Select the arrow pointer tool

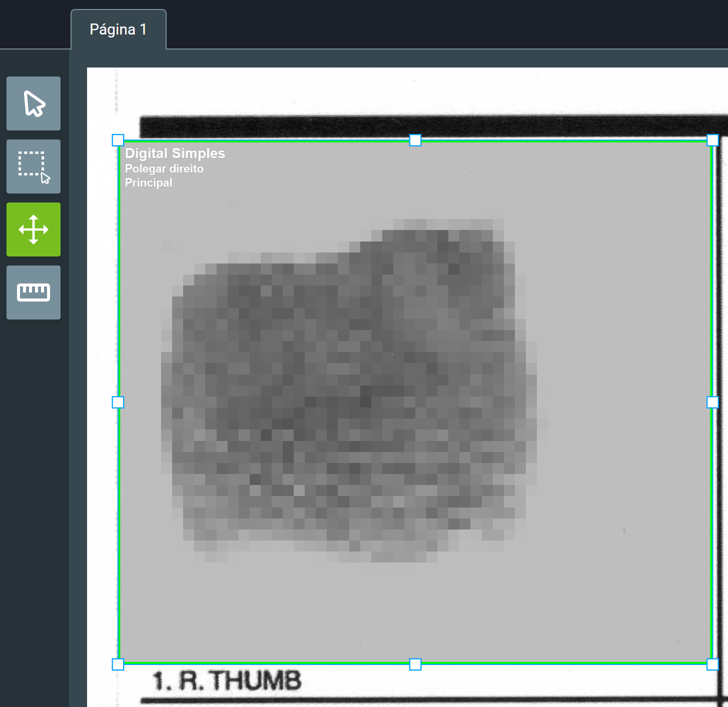click(x=34, y=103)
